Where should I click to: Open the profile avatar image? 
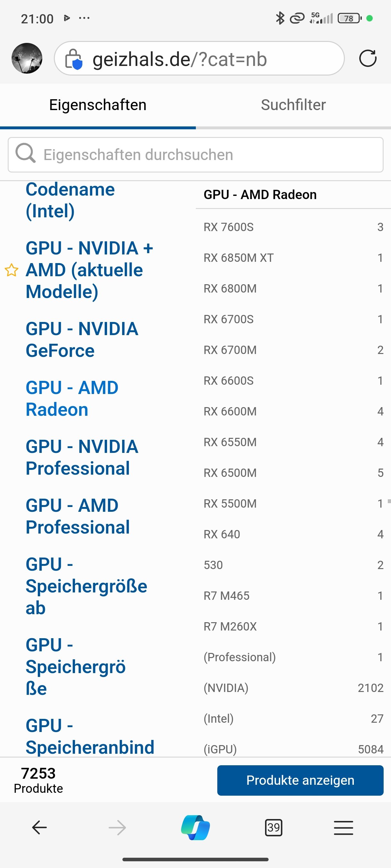tap(26, 58)
